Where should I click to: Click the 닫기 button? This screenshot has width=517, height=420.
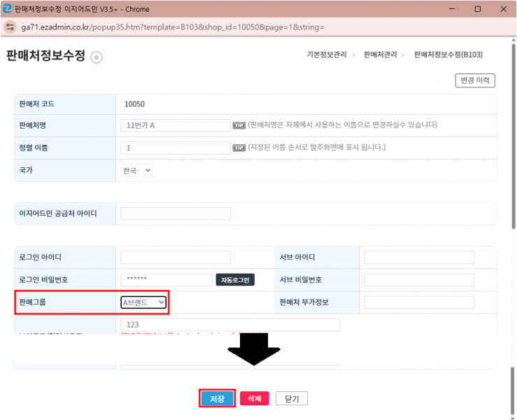coord(292,398)
